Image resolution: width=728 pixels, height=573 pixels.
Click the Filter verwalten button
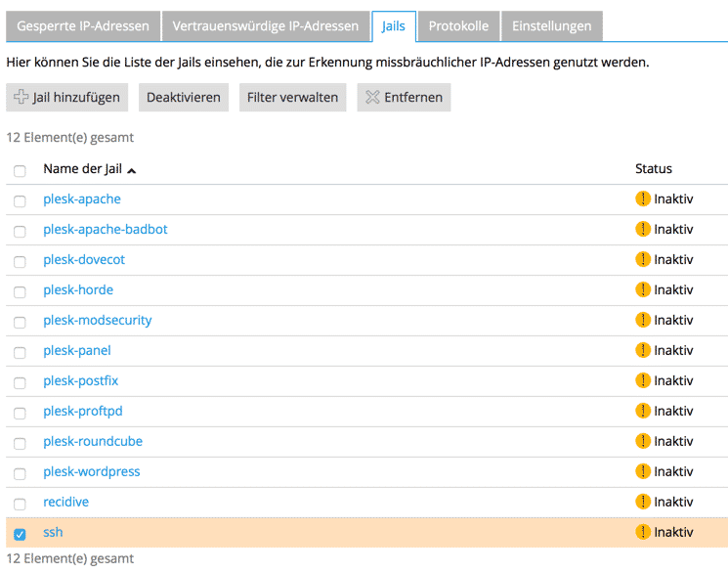point(292,97)
